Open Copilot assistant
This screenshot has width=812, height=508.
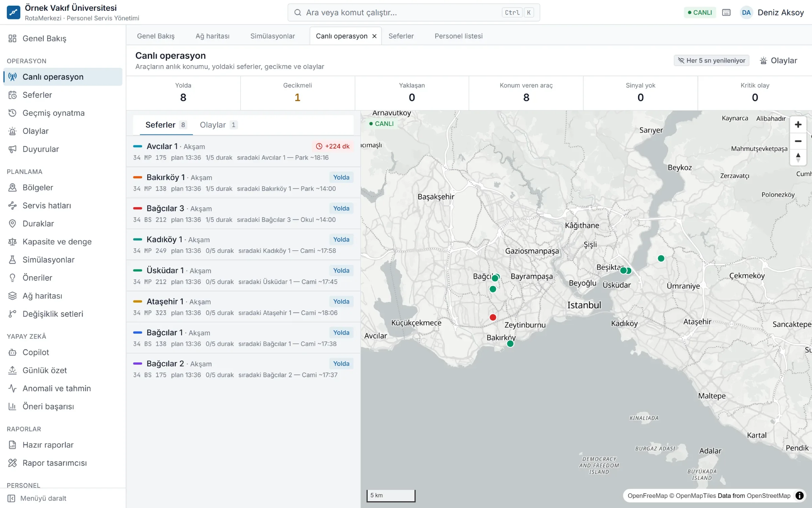click(63, 352)
